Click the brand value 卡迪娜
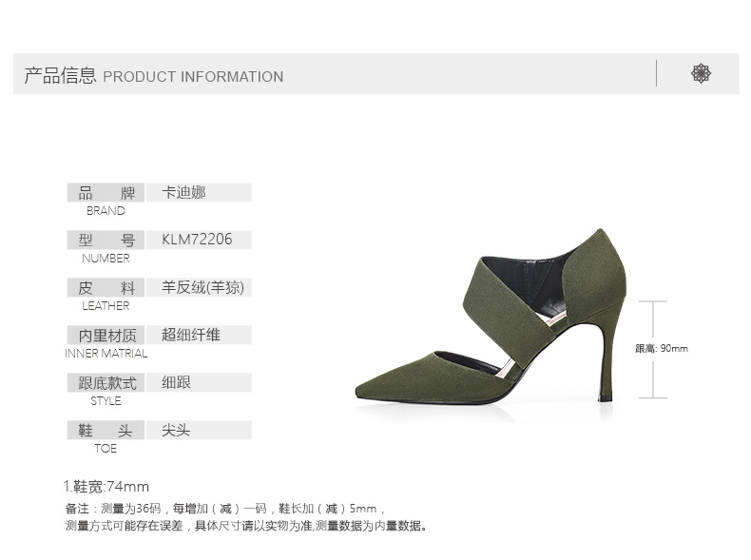The image size is (751, 560). (x=183, y=192)
